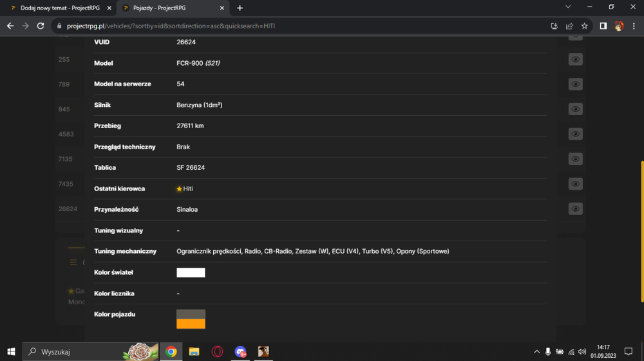Viewport: 644px width, 361px height.
Task: Open the taskbar clock and date
Action: pos(603,351)
